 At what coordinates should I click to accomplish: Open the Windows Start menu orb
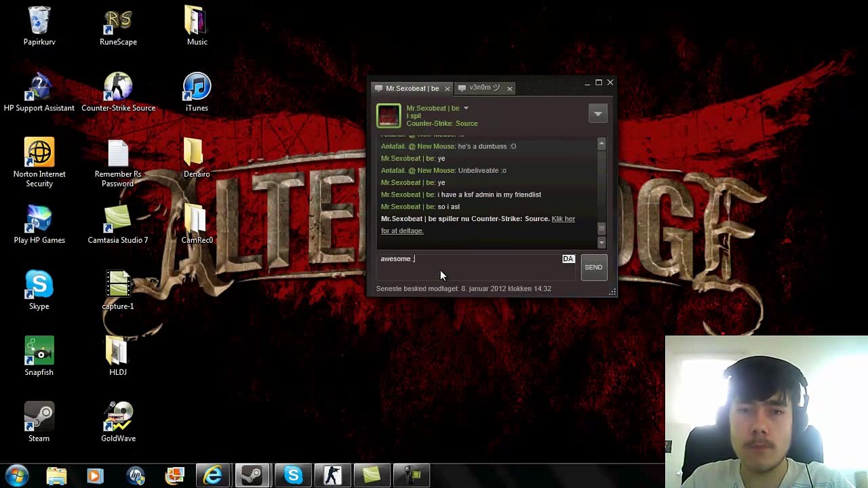click(x=17, y=475)
